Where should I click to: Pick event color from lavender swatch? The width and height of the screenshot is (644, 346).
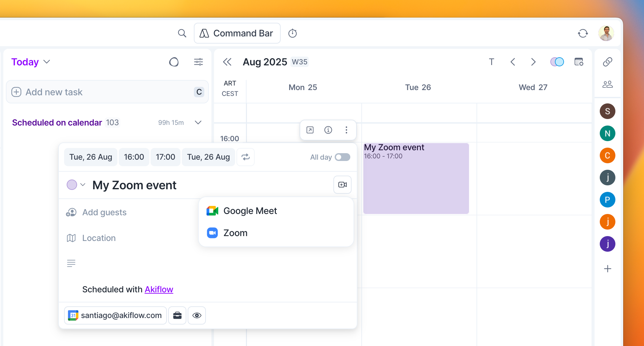coord(72,185)
